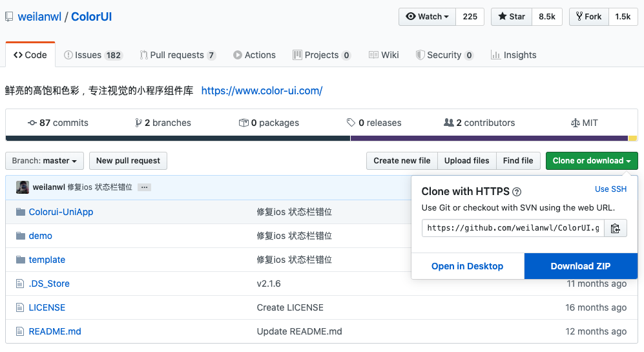This screenshot has height=352, width=644.
Task: Open the LICENSE file
Action: 47,307
